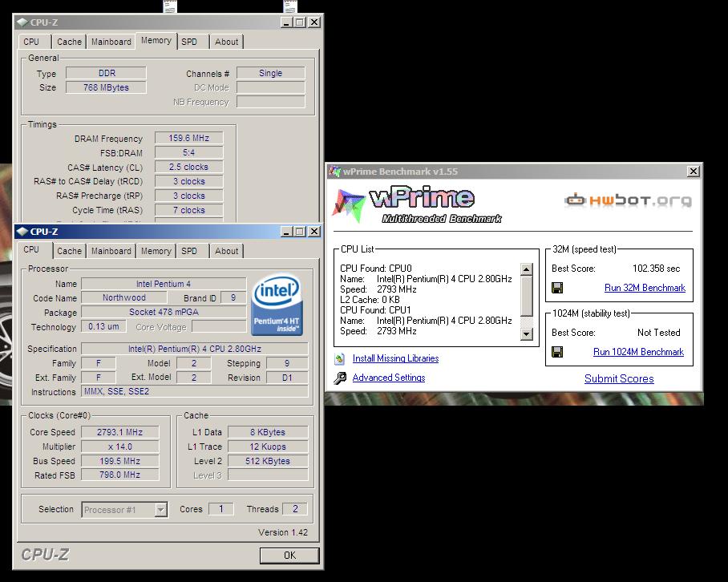The image size is (728, 582).
Task: Click the Specification field Pentium 4 2.80GHz
Action: tap(194, 349)
